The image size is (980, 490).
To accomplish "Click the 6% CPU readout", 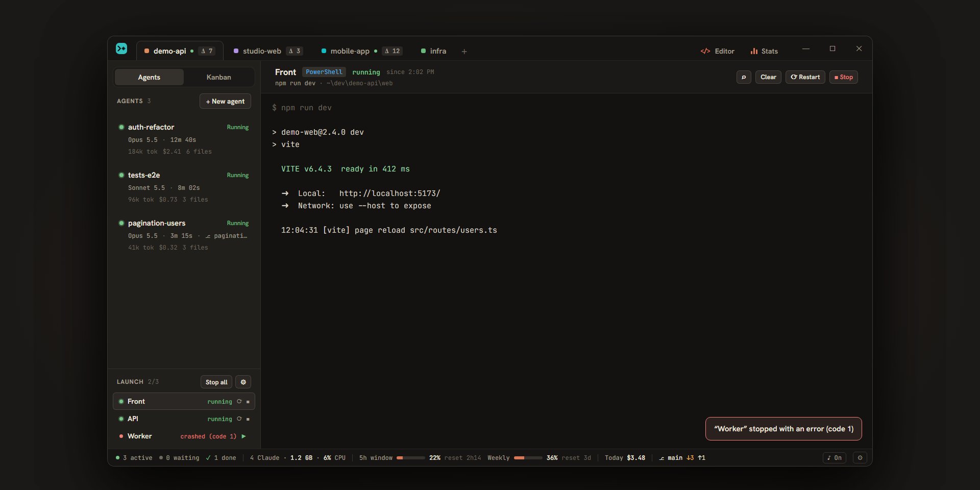I will pos(334,458).
